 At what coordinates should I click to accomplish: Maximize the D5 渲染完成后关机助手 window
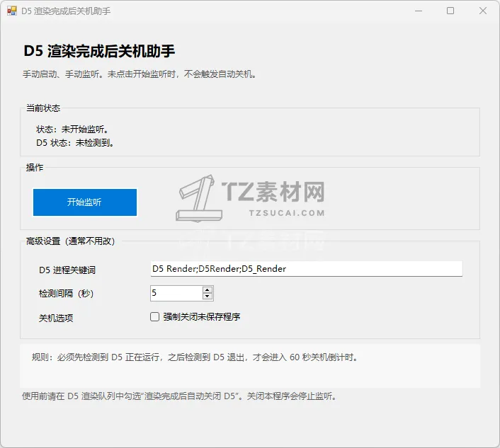[450, 11]
